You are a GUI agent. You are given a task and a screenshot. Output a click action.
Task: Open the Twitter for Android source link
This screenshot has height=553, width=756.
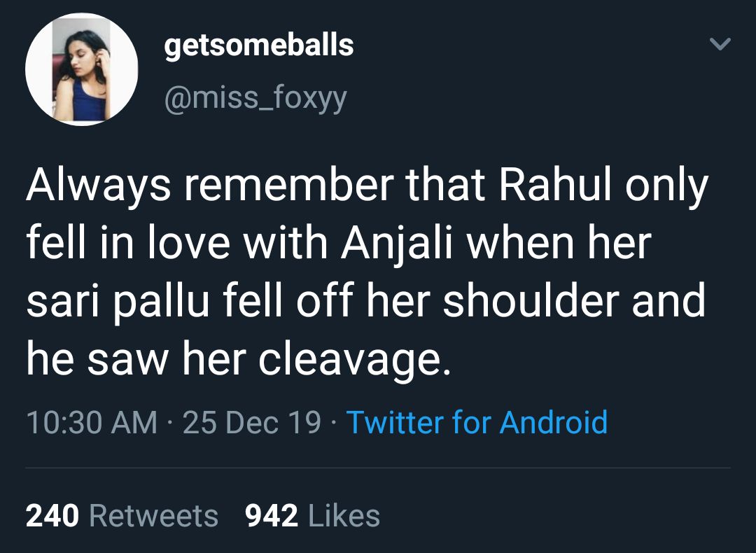(477, 422)
